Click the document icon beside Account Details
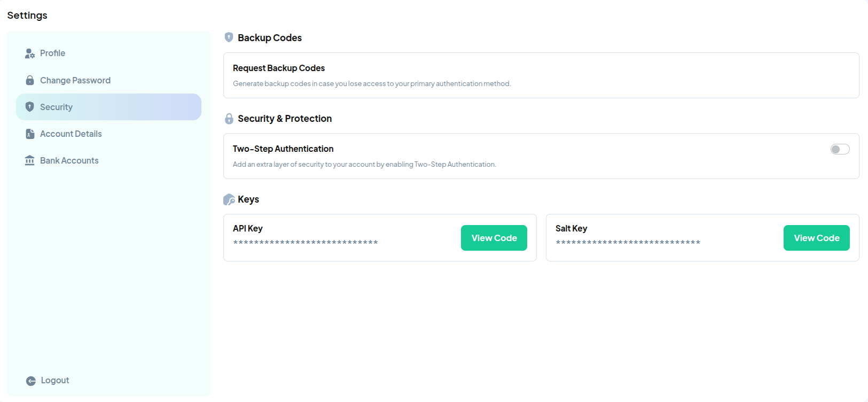Image resolution: width=868 pixels, height=402 pixels. tap(30, 133)
